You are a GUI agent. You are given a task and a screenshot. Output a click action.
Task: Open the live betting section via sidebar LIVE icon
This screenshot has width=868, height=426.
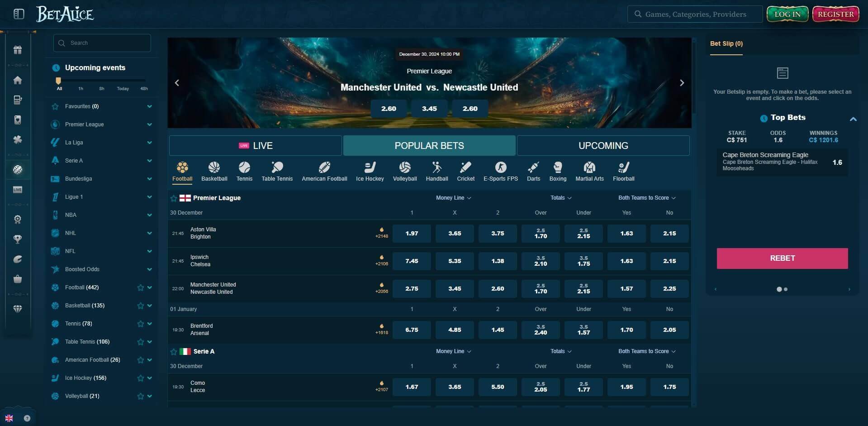(18, 190)
